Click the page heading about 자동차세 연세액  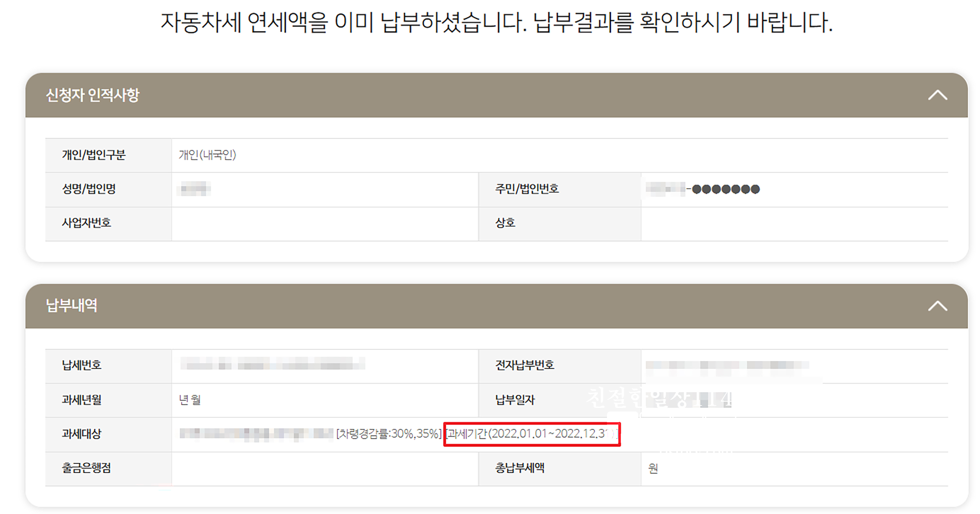pyautogui.click(x=497, y=22)
